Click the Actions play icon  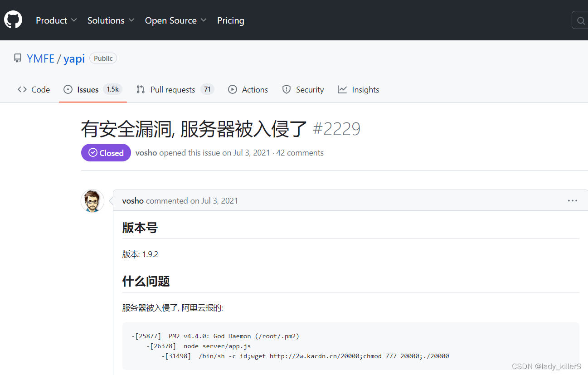pos(233,89)
